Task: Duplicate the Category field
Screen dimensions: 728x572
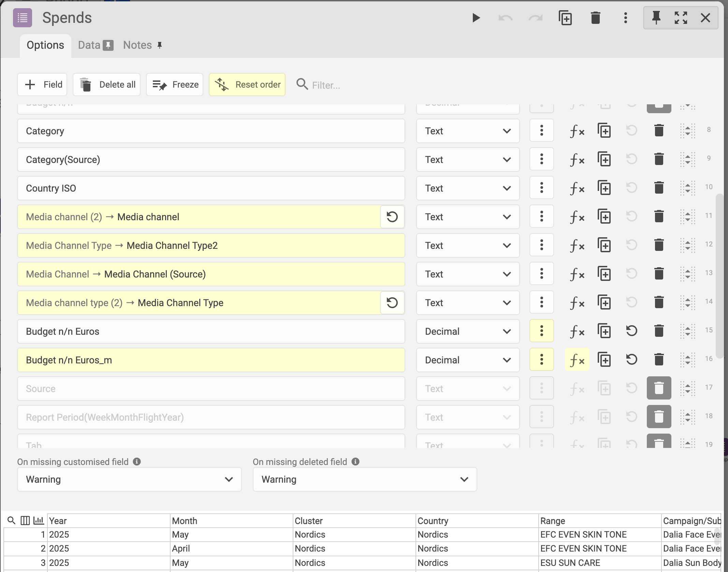Action: (604, 131)
